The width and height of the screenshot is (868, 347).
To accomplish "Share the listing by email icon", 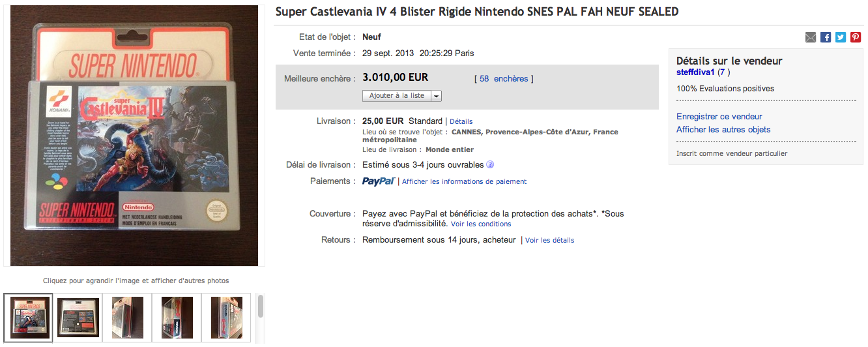I will pos(811,38).
